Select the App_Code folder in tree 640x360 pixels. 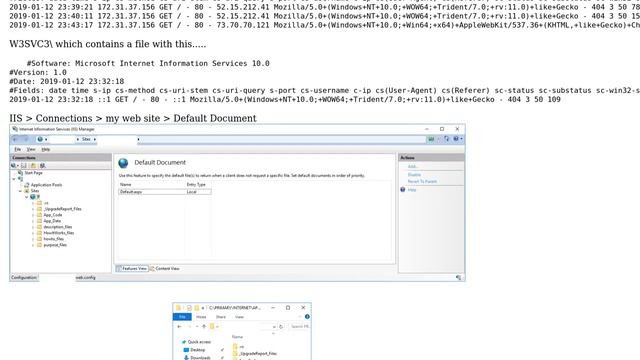pyautogui.click(x=53, y=215)
